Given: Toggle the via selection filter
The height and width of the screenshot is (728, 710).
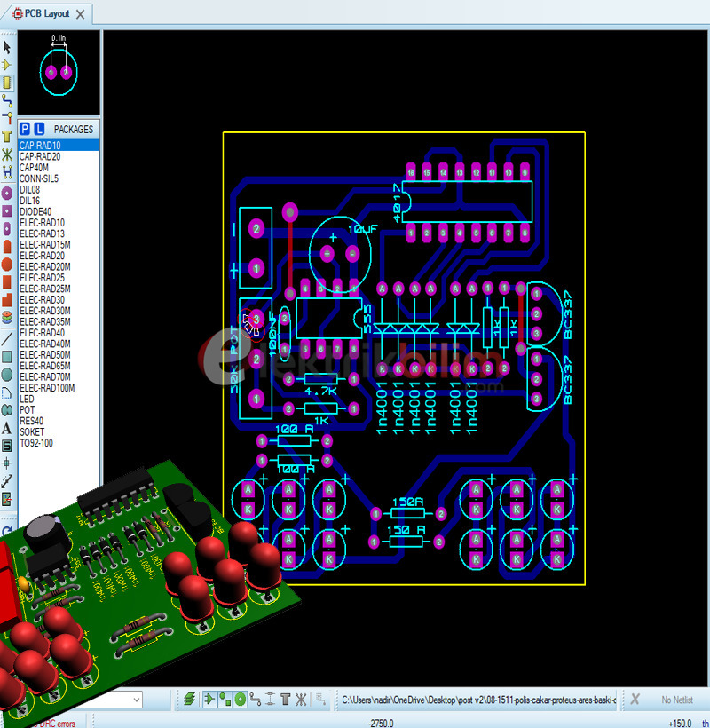Looking at the screenshot, I should (x=240, y=700).
